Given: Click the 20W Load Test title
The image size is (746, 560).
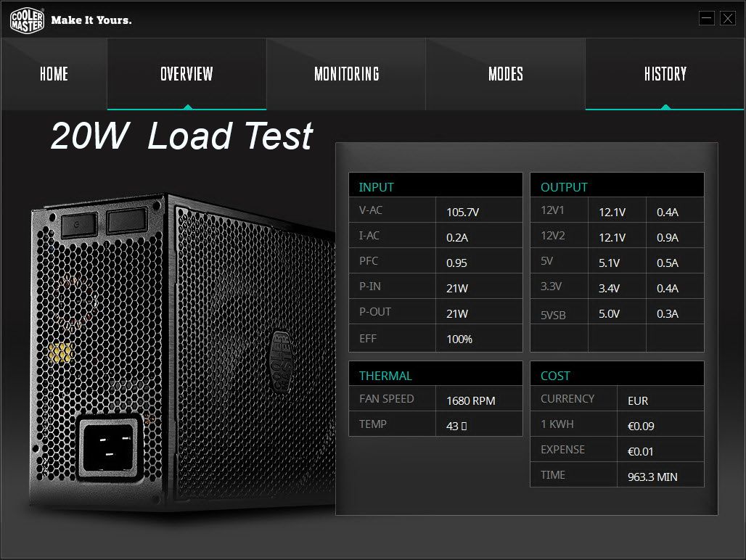Looking at the screenshot, I should 181,136.
